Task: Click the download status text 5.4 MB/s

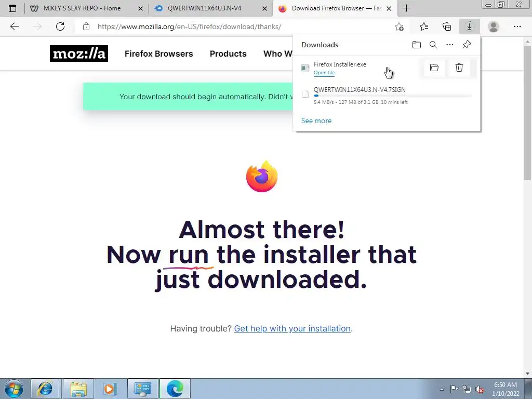Action: 361,102
